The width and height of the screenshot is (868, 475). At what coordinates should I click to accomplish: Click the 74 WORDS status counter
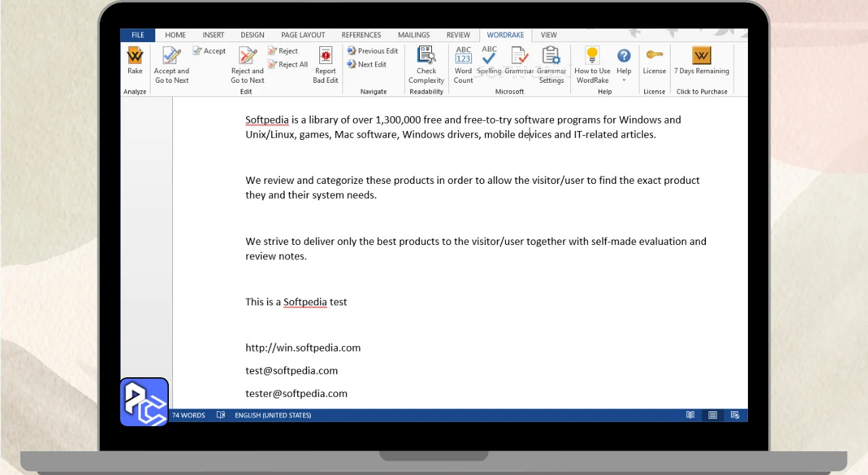[x=189, y=415]
